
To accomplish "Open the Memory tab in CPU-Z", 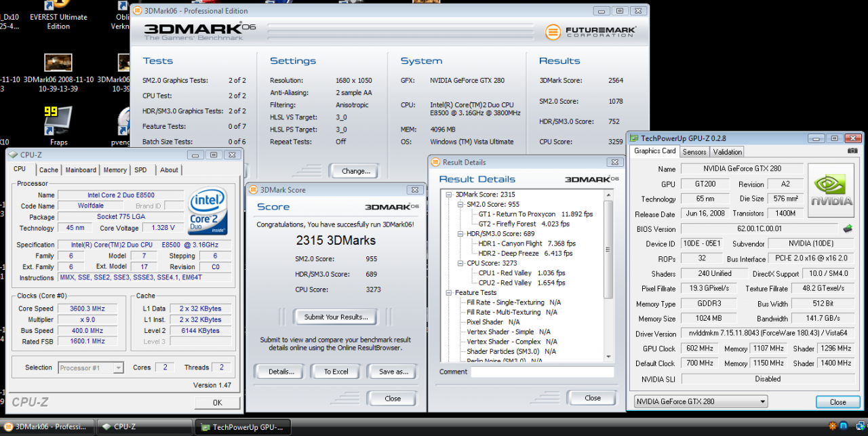I will pyautogui.click(x=115, y=170).
